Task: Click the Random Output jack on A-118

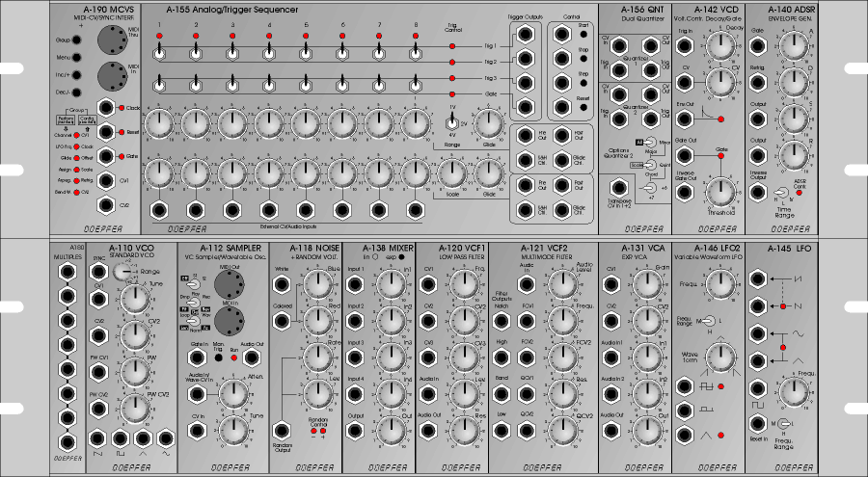Action: [x=282, y=431]
